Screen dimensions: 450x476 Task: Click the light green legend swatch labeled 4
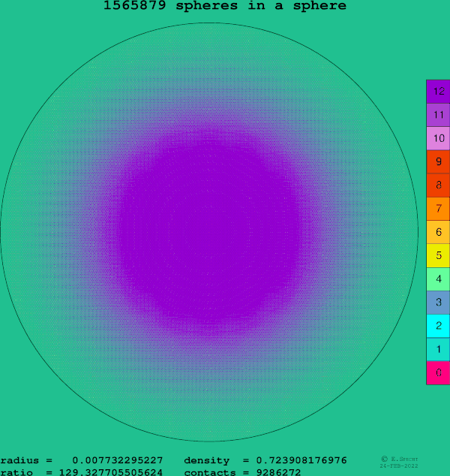[x=438, y=279]
